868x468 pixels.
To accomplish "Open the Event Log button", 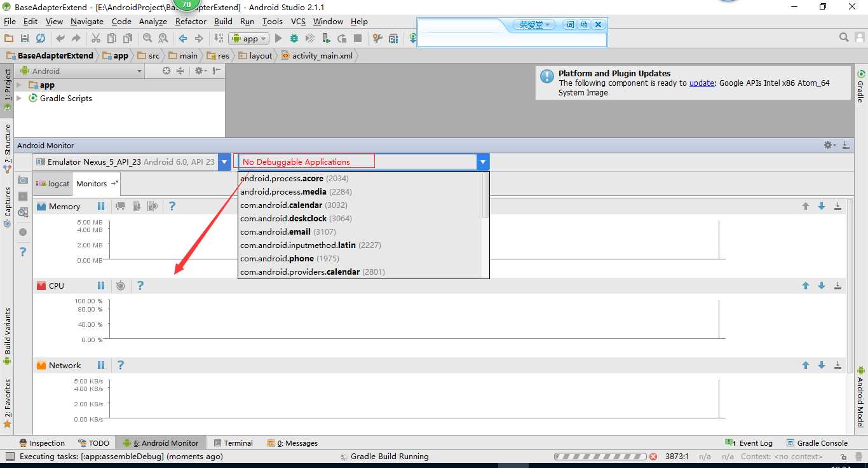I will pyautogui.click(x=749, y=443).
